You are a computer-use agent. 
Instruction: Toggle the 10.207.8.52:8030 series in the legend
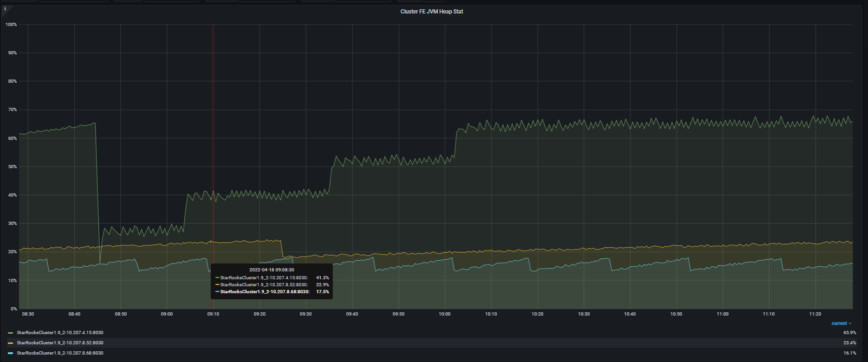tap(60, 343)
